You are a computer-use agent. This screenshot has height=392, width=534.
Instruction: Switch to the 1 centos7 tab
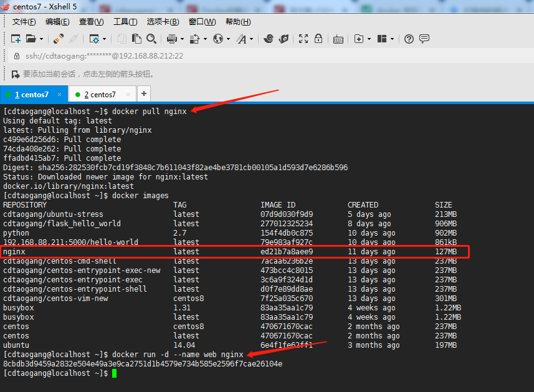coord(31,95)
